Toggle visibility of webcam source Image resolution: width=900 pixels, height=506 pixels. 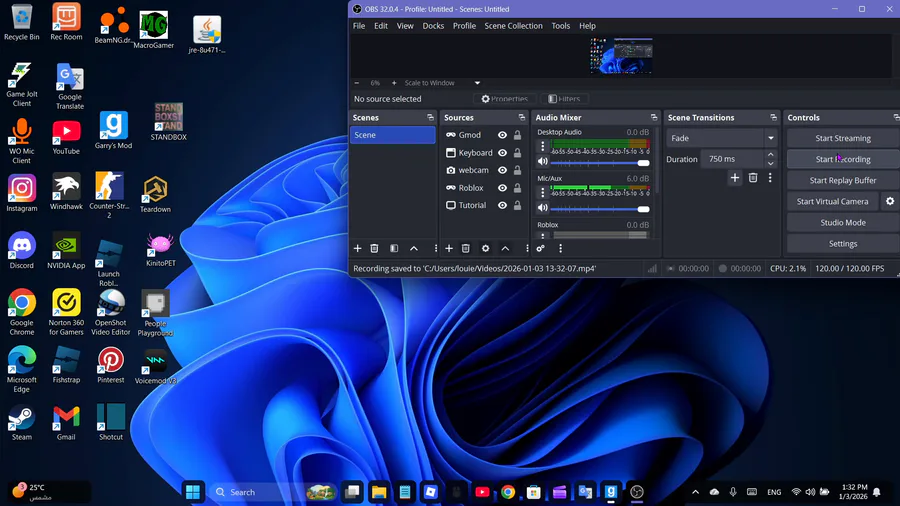point(502,170)
